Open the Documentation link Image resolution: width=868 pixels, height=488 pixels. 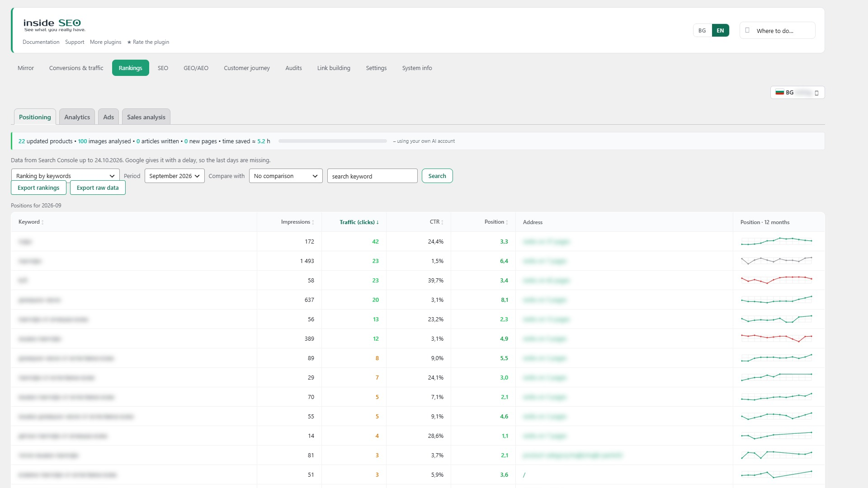pos(41,42)
